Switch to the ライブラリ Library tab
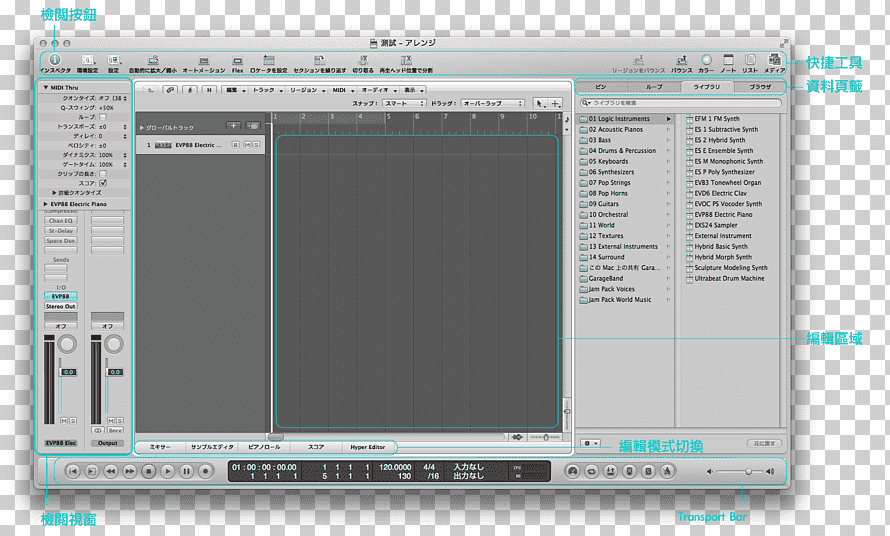This screenshot has height=536, width=890. tap(707, 87)
